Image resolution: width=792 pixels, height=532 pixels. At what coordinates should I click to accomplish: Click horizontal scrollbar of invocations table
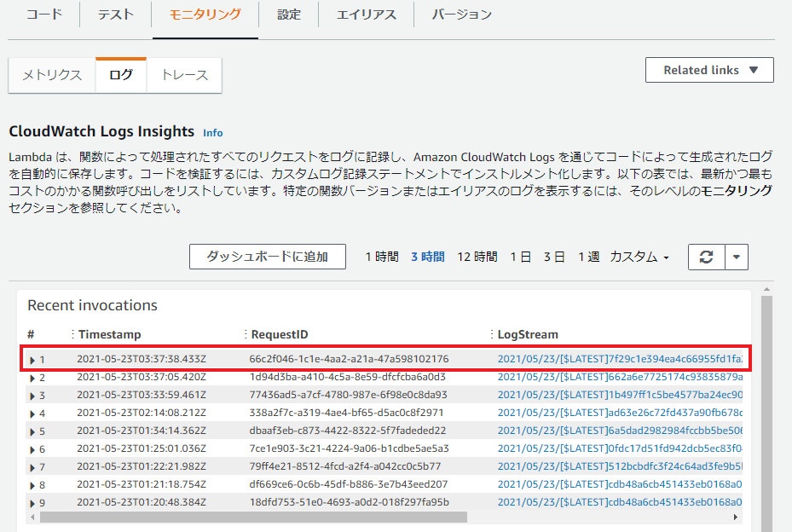[x=253, y=517]
